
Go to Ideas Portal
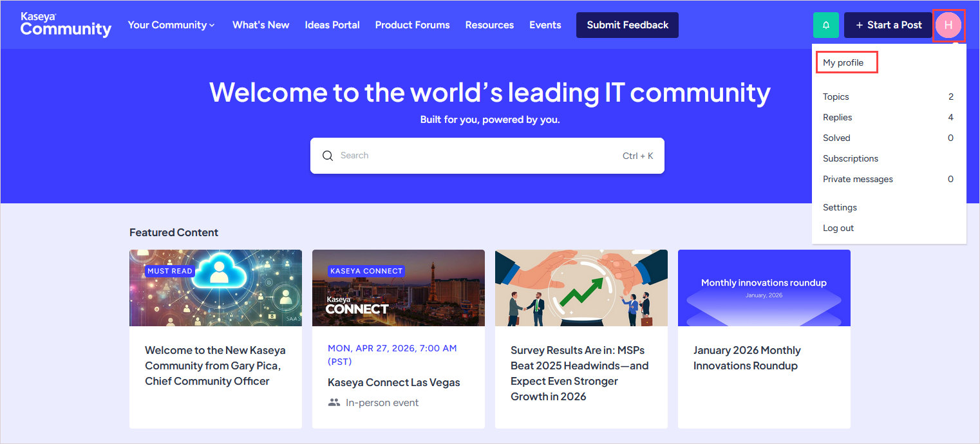click(x=332, y=25)
